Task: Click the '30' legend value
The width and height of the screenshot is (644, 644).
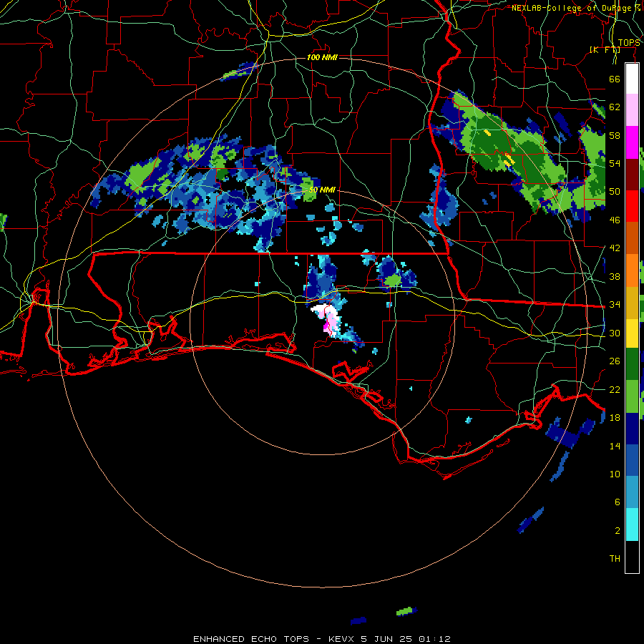Action: [x=615, y=333]
